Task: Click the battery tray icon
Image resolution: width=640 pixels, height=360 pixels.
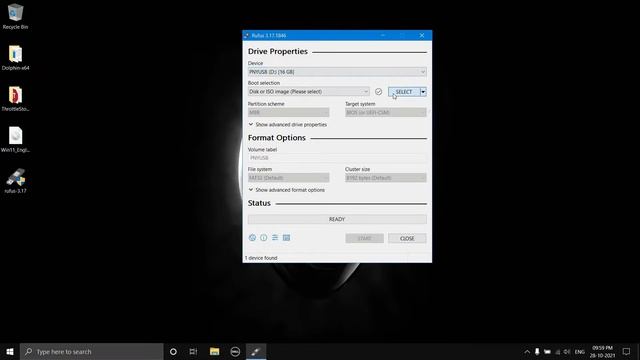Action: 547,352
